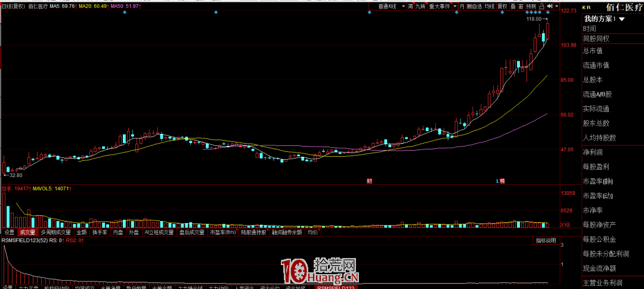Toggle the 窗 window button
This screenshot has width=644, height=289.
(x=521, y=7)
